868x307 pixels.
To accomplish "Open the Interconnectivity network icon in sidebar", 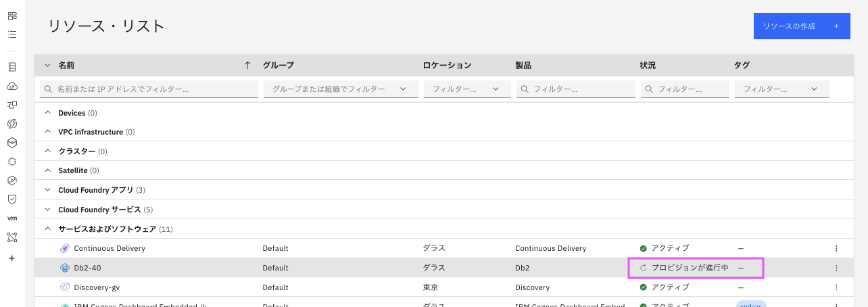I will [x=12, y=237].
